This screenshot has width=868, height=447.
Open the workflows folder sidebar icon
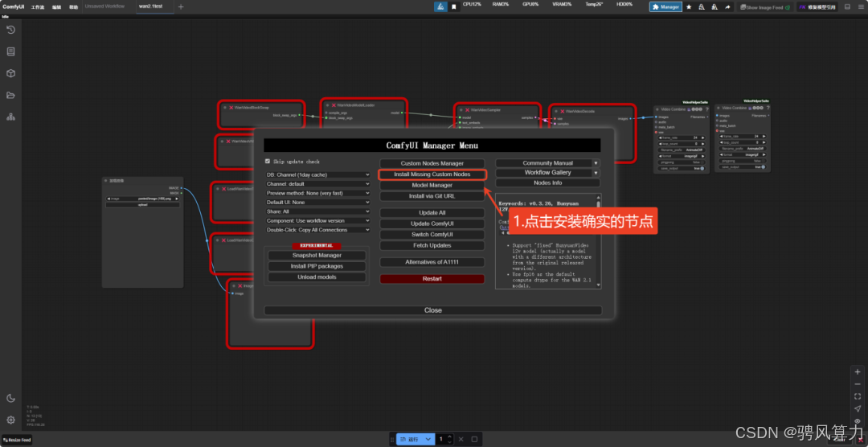coord(10,95)
